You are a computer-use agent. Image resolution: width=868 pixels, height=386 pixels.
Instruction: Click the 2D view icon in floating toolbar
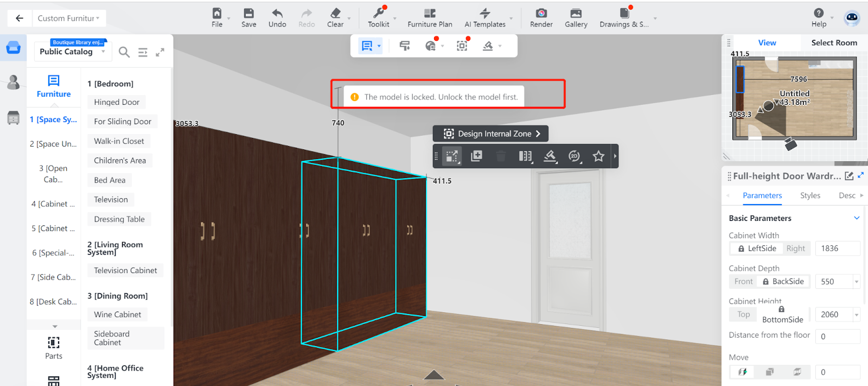574,156
